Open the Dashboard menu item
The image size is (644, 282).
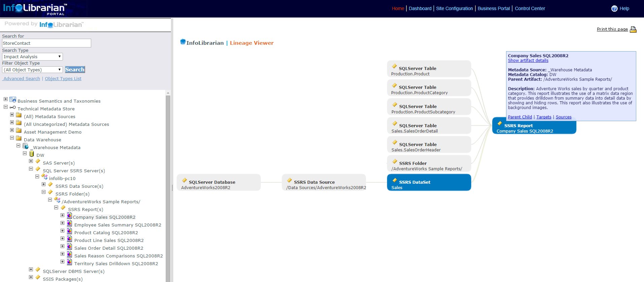pyautogui.click(x=420, y=8)
